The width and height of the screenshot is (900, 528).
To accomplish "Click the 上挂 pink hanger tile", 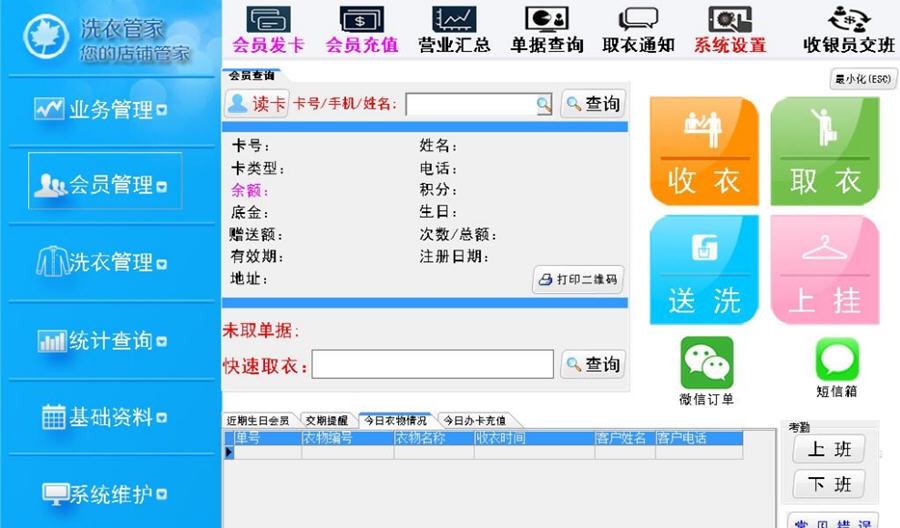I will tap(825, 270).
